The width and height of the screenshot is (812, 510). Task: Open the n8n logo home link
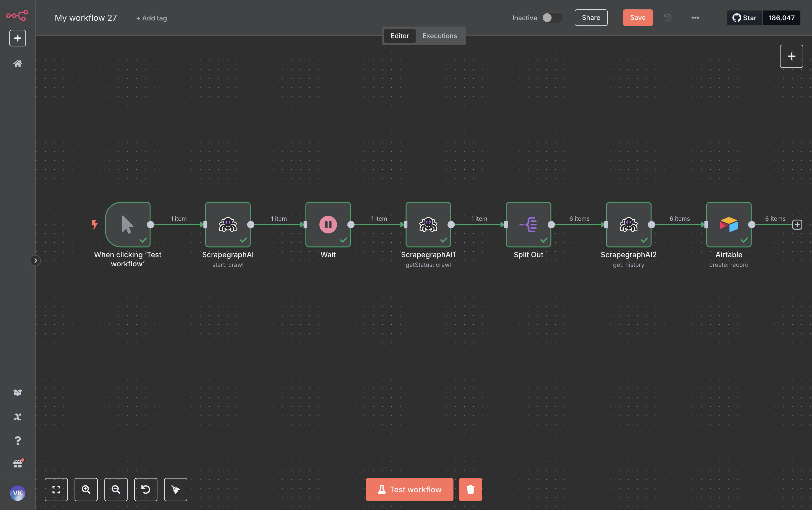click(17, 15)
